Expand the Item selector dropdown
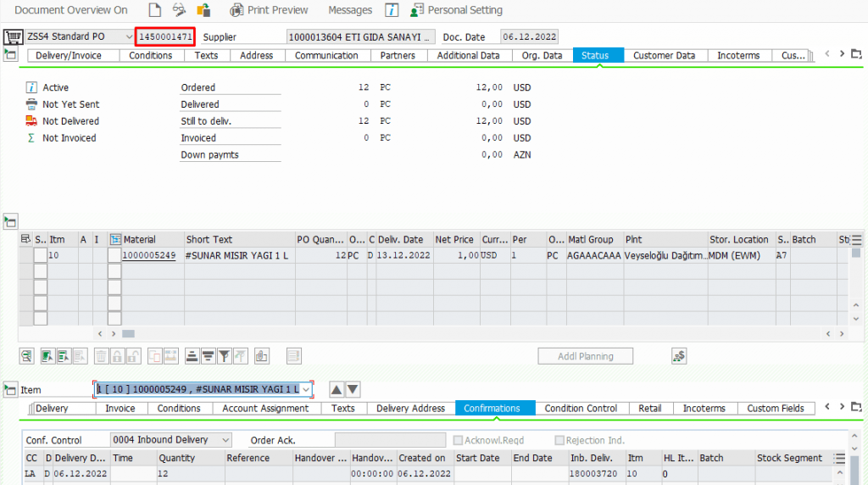 click(x=305, y=389)
